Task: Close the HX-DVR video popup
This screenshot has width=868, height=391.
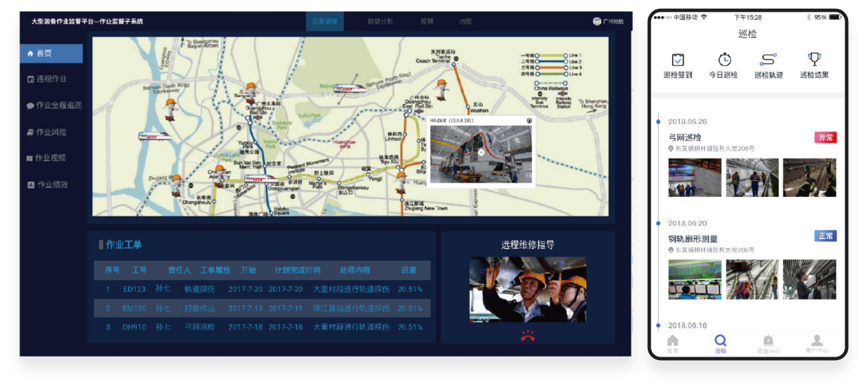Action: (528, 120)
